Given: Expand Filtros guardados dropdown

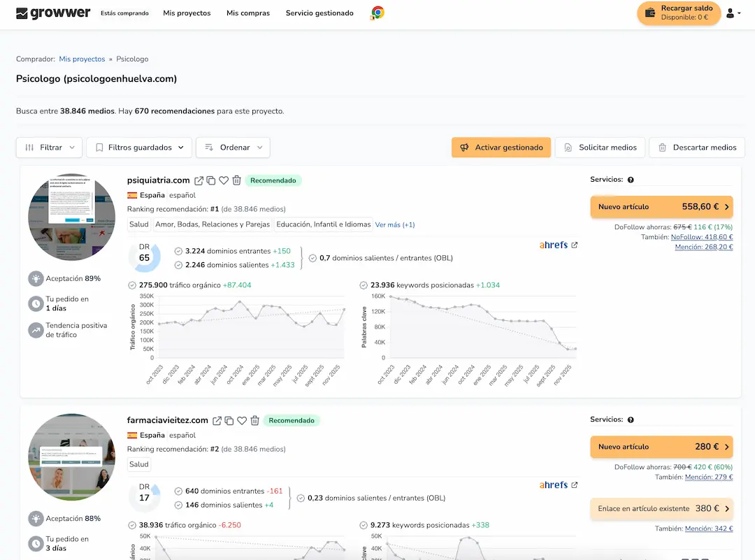Looking at the screenshot, I should click(x=139, y=148).
